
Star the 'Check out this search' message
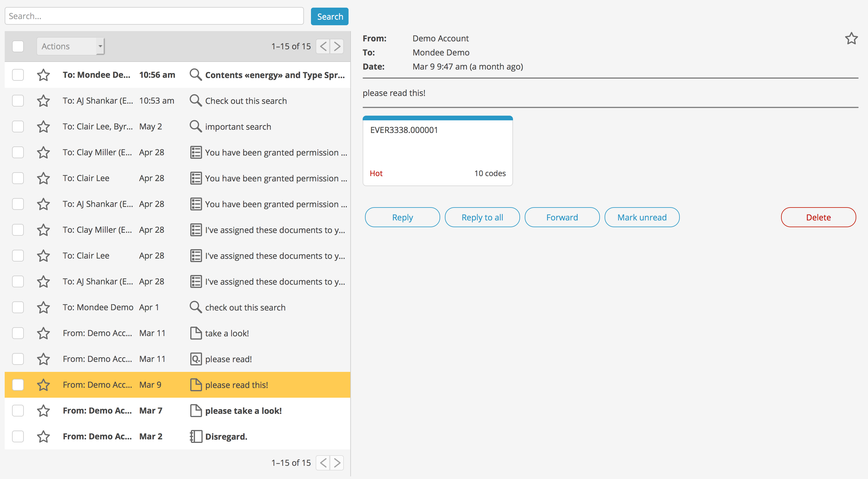click(43, 101)
